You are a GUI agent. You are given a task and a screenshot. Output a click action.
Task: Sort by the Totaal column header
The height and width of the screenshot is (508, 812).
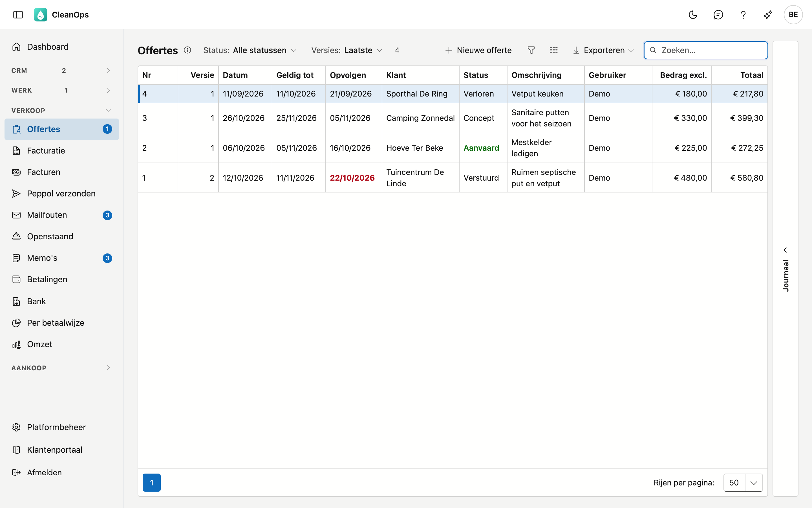739,75
